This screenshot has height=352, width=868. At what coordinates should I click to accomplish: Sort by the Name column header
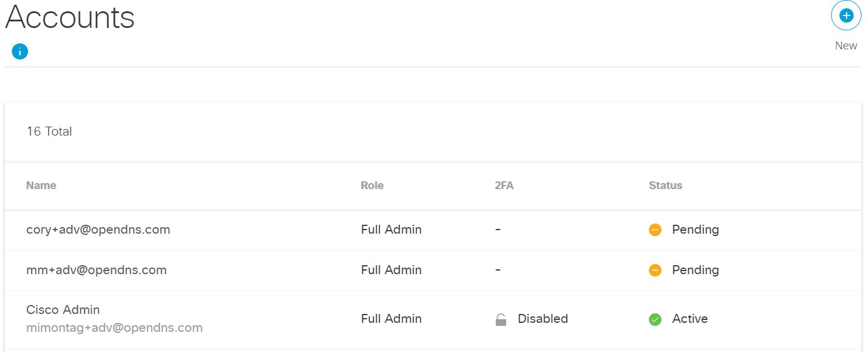pos(41,186)
